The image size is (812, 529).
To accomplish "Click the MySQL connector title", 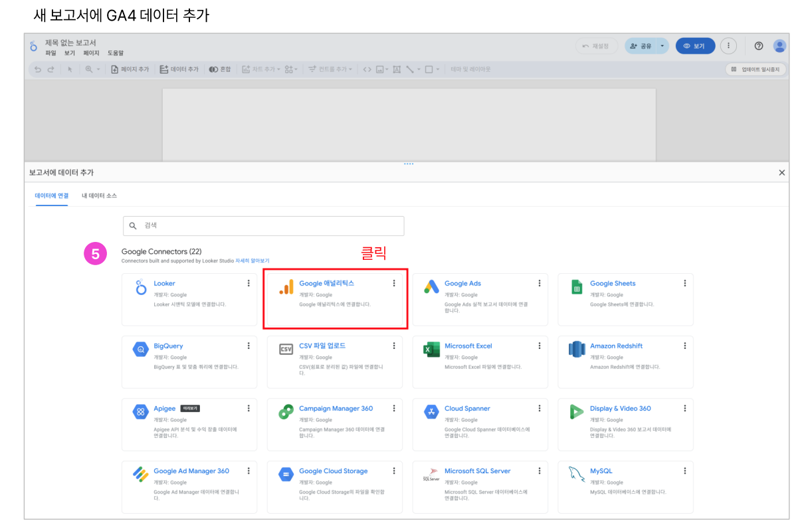I will coord(601,471).
